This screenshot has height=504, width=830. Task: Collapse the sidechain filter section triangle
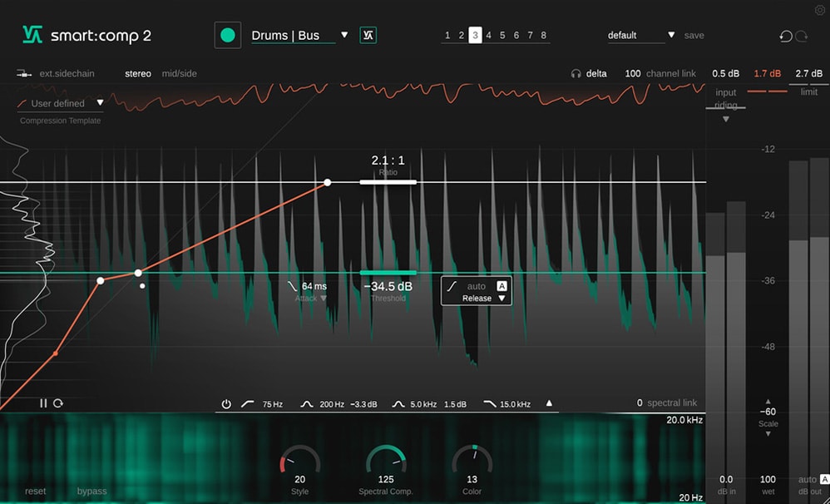tap(549, 403)
